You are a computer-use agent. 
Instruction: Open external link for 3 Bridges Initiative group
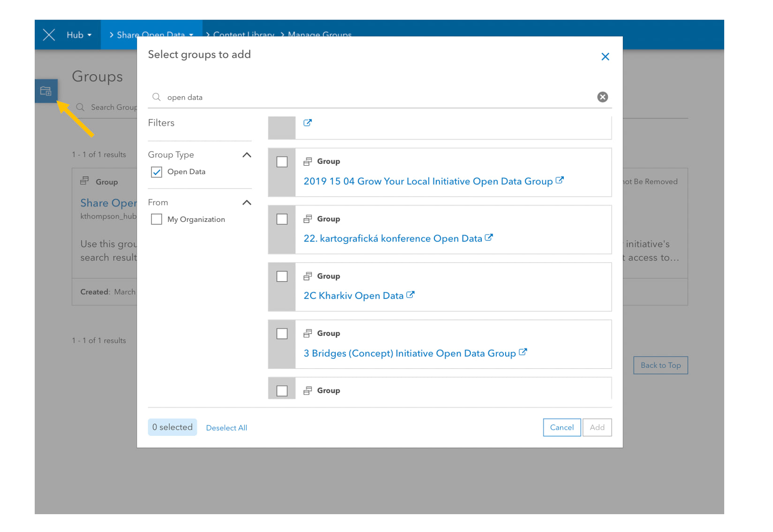[x=523, y=352]
